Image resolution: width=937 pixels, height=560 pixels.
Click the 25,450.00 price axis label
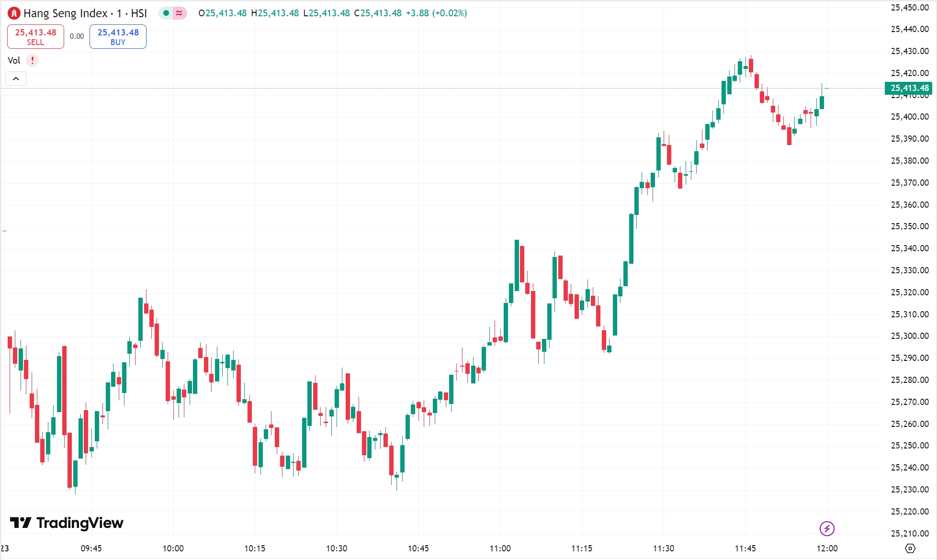coord(909,7)
